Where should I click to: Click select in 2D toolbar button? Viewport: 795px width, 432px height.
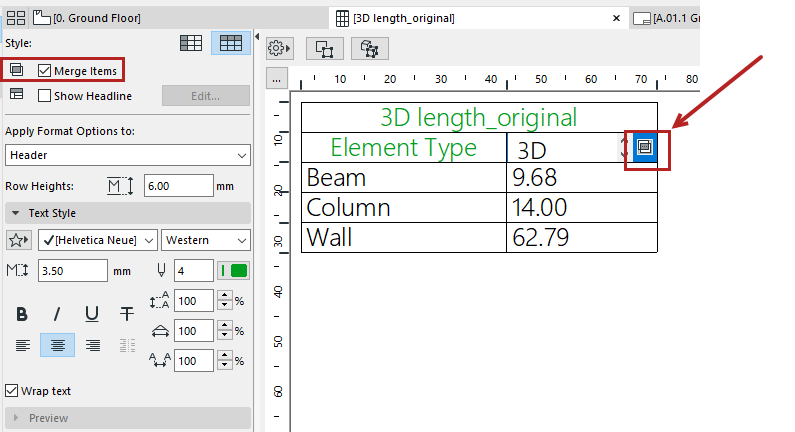[x=324, y=48]
